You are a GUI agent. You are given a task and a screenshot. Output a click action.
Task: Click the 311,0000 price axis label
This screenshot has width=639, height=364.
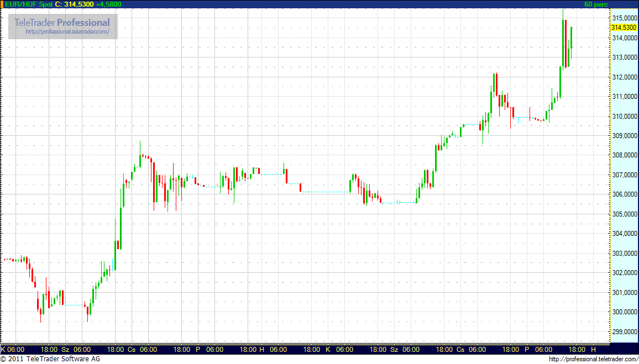coord(624,97)
